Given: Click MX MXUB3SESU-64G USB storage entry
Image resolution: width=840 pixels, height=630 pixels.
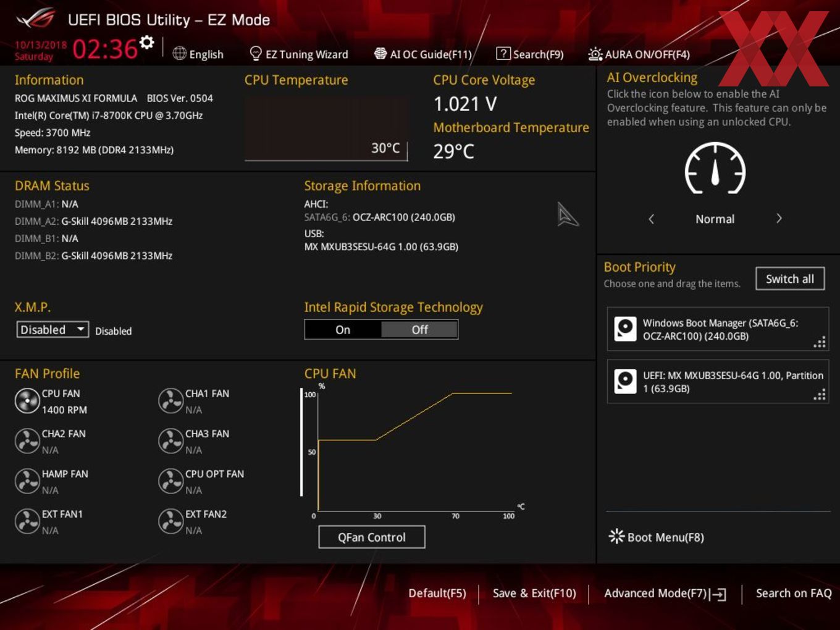Looking at the screenshot, I should pos(381,247).
